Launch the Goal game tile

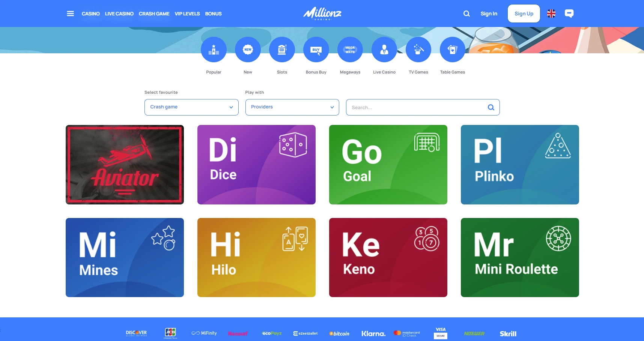388,165
